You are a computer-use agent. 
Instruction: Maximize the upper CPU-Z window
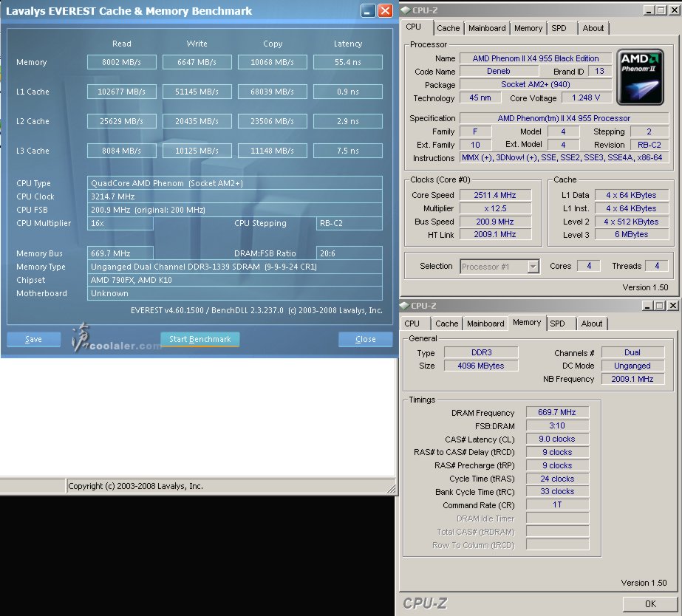coord(661,10)
